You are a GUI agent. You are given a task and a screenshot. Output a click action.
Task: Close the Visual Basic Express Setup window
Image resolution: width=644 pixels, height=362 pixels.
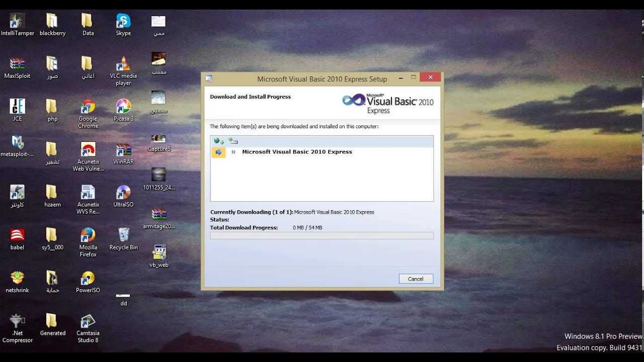tap(431, 77)
